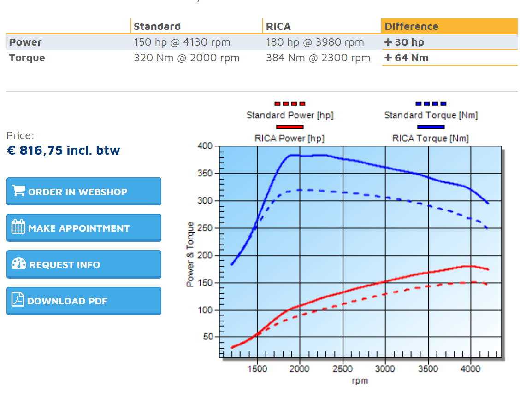
Task: Click the calendar icon for appointments
Action: [x=18, y=227]
